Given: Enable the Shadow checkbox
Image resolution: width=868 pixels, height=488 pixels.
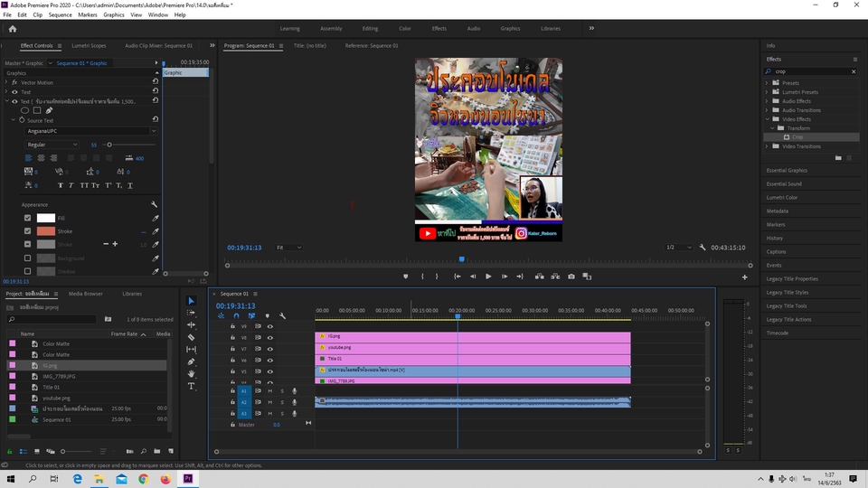Looking at the screenshot, I should click(28, 271).
